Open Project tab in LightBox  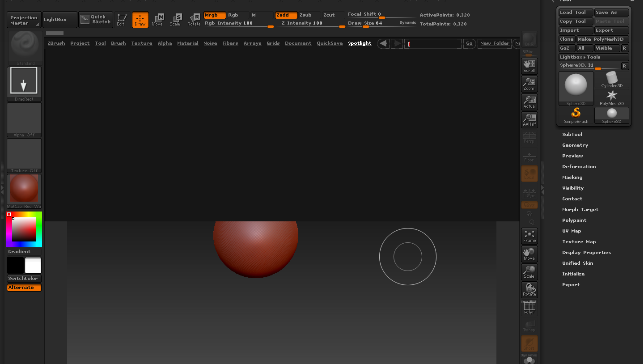tap(80, 43)
